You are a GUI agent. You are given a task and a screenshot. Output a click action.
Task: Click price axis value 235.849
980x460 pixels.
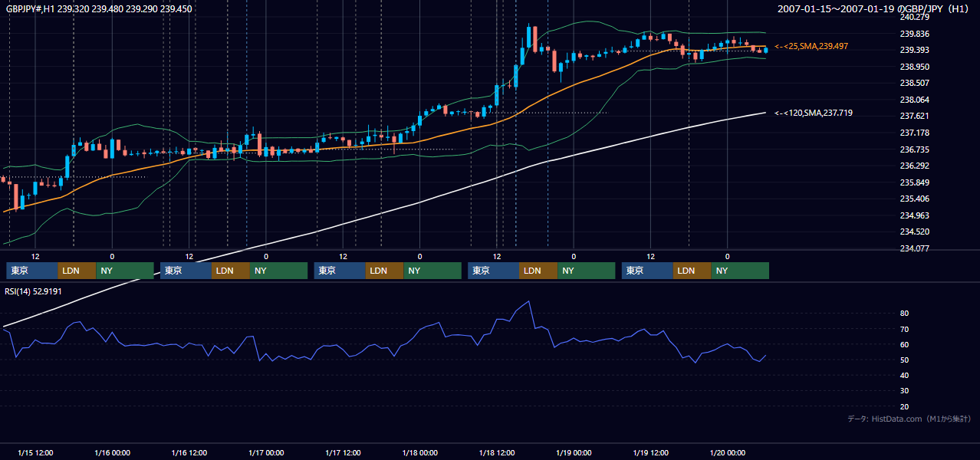click(914, 182)
